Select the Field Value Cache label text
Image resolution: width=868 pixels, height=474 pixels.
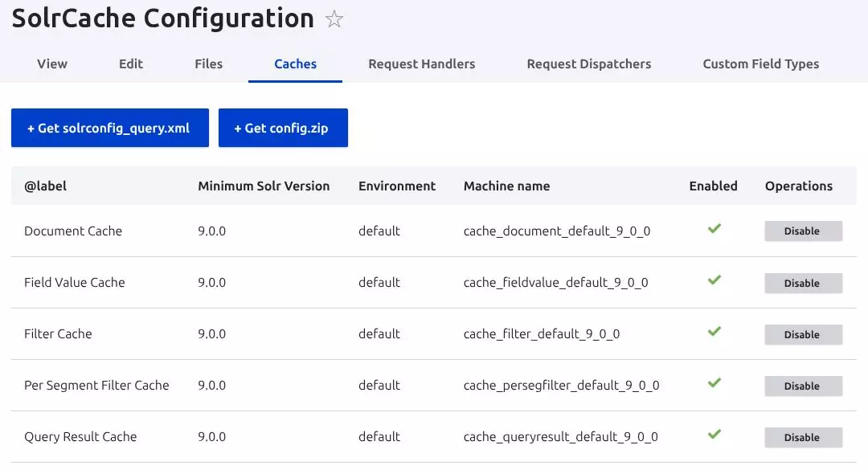75,283
